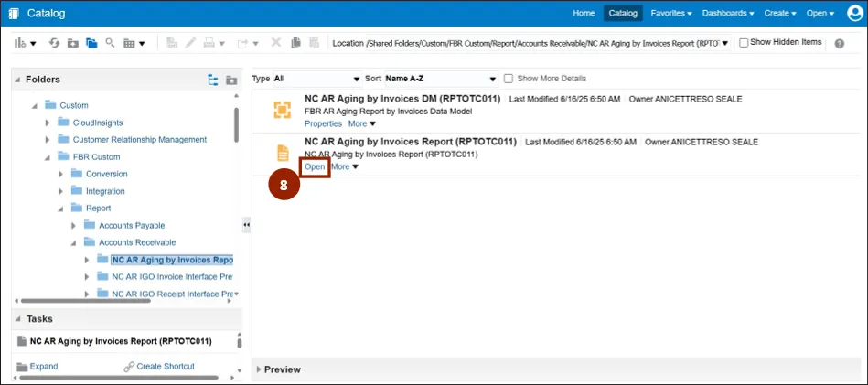Expand the CloudInsights folder
The image size is (868, 385).
click(x=48, y=123)
